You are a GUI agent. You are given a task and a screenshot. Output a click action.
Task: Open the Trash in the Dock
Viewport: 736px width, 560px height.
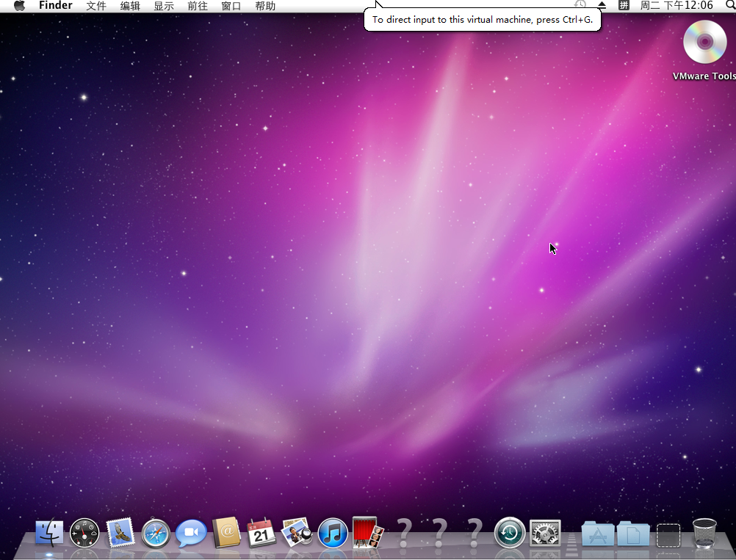tap(704, 534)
